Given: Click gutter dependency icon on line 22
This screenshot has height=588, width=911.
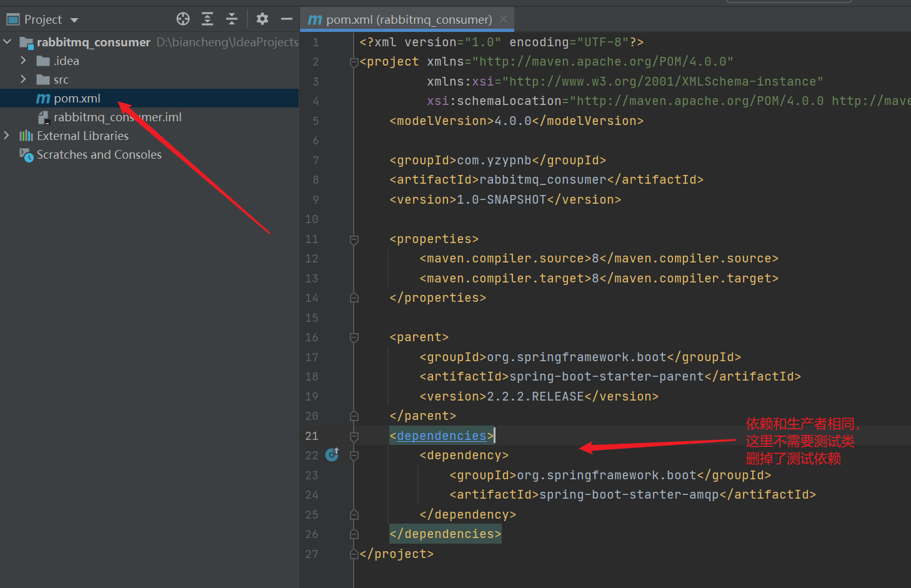Looking at the screenshot, I should click(x=332, y=454).
